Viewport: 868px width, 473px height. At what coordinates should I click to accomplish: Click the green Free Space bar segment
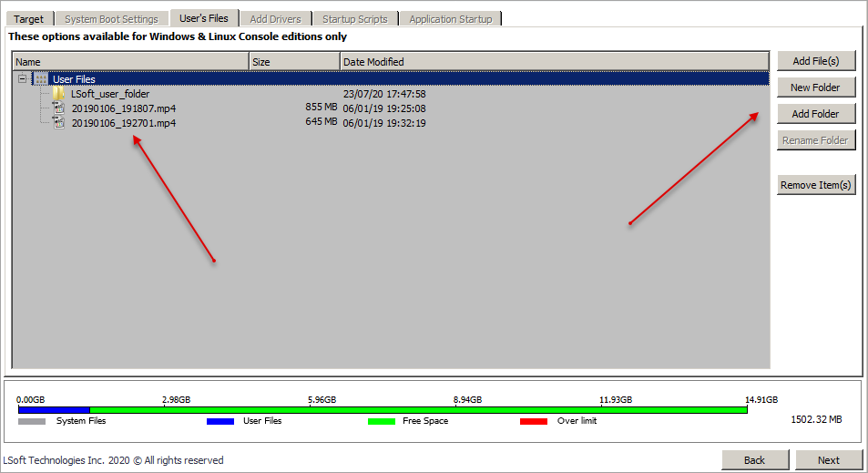pos(418,410)
